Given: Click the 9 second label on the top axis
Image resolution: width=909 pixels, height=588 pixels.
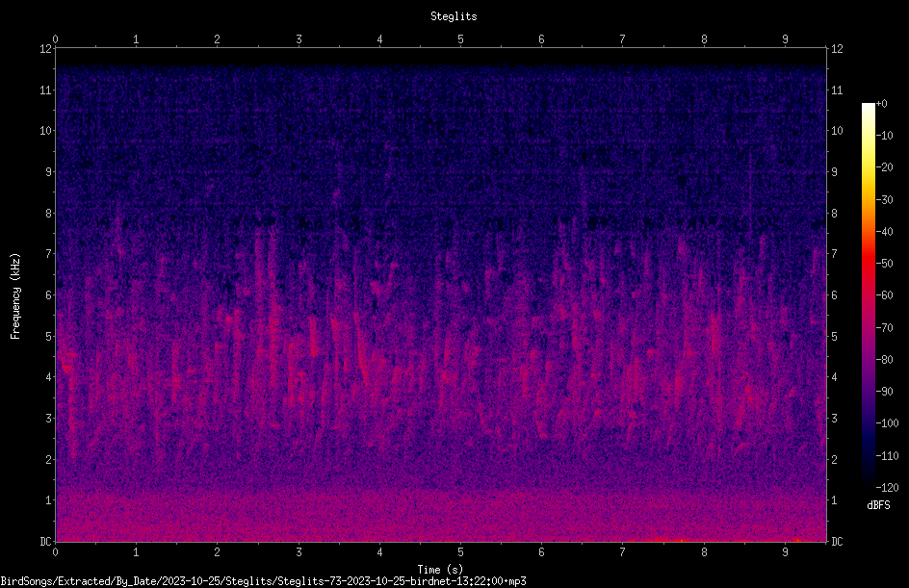Looking at the screenshot, I should pyautogui.click(x=785, y=39).
